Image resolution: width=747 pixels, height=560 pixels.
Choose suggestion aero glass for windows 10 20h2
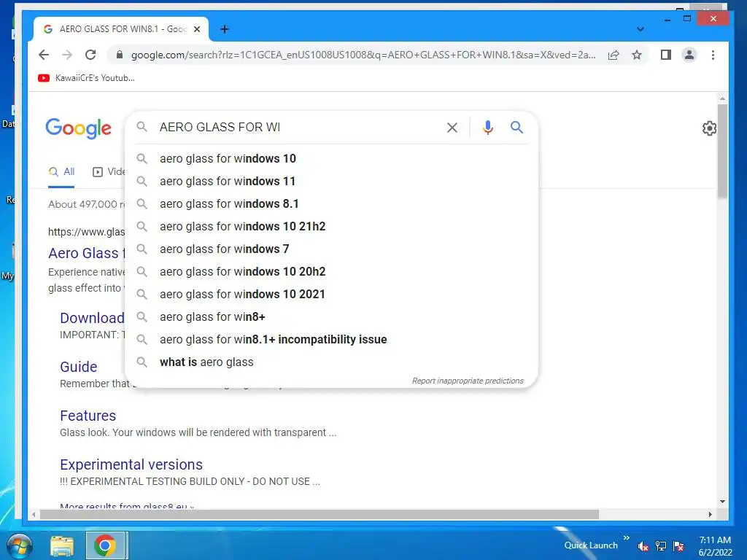click(332, 271)
